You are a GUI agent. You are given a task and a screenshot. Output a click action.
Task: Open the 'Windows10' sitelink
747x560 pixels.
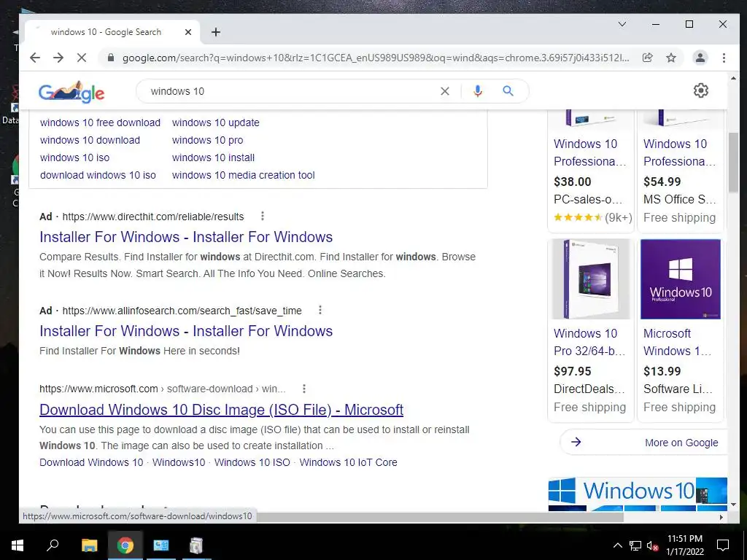click(179, 462)
